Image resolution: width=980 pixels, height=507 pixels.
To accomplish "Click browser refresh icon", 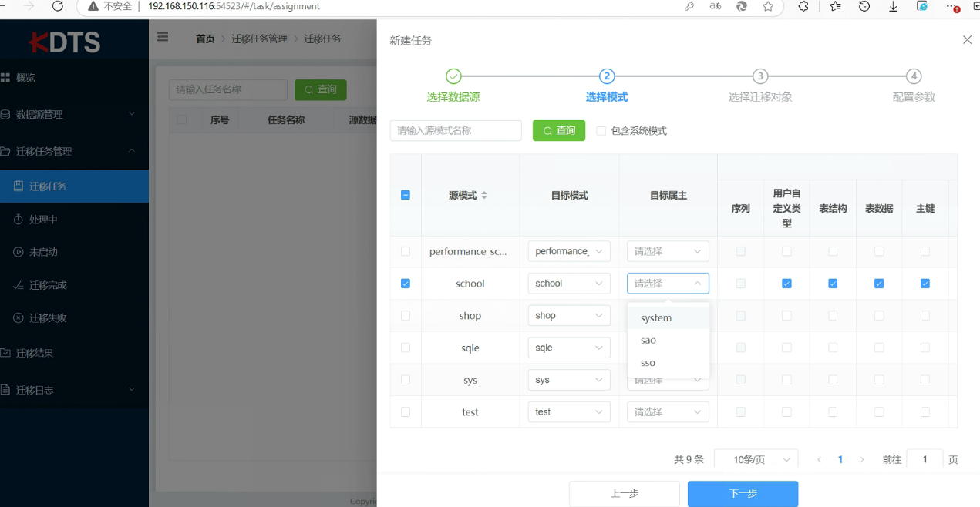I will (58, 6).
